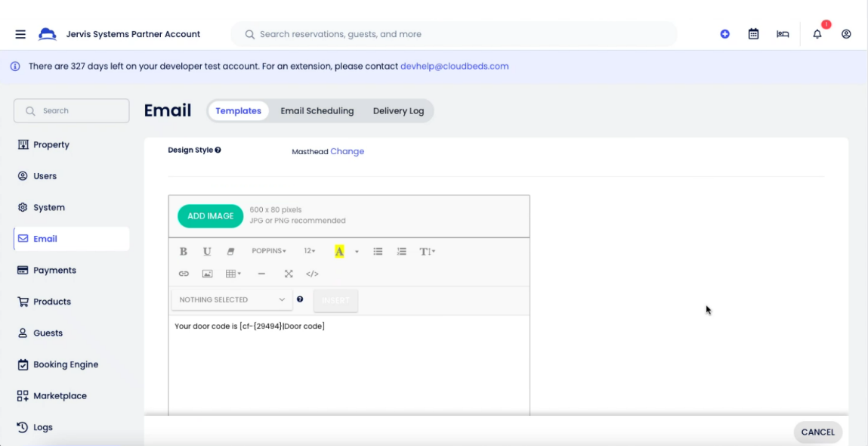The image size is (868, 446).
Task: Click the eraser remove-format icon
Action: (x=231, y=252)
